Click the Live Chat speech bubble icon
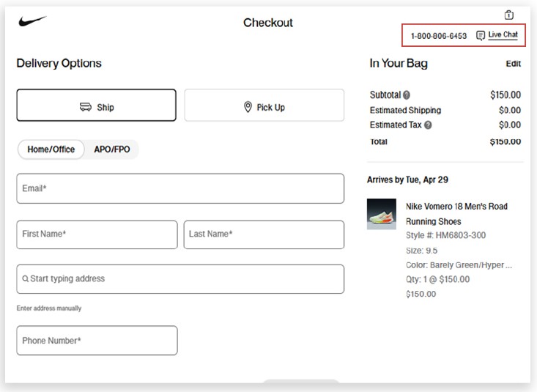This screenshot has width=537, height=392. click(481, 35)
